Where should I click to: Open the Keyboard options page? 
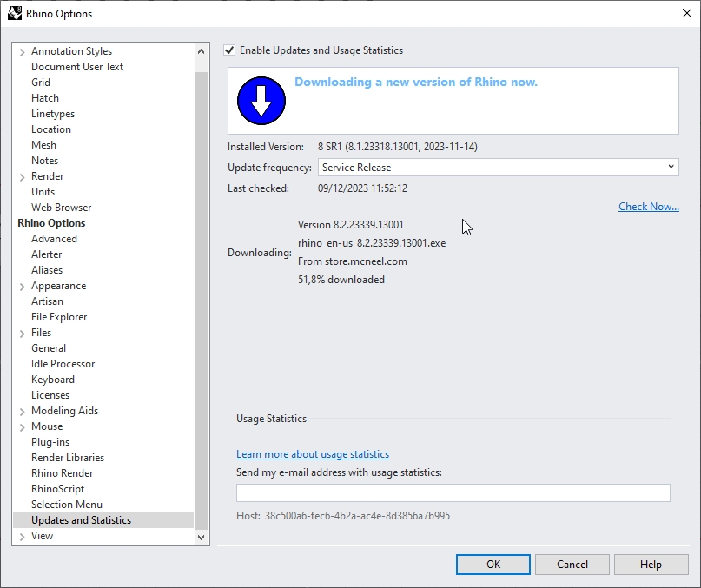pos(53,380)
